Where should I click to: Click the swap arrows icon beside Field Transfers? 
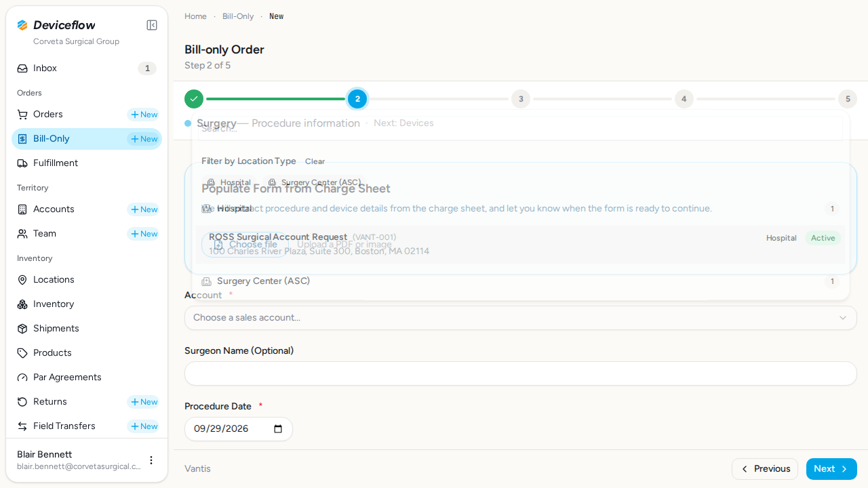pyautogui.click(x=22, y=426)
